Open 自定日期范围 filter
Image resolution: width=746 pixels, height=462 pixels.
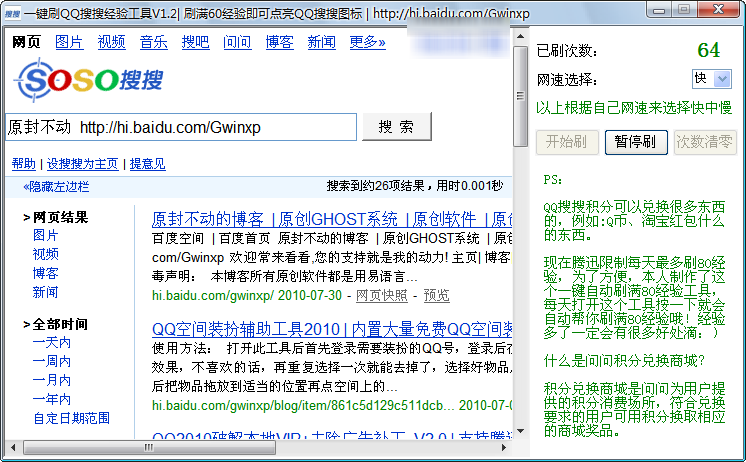tap(71, 418)
